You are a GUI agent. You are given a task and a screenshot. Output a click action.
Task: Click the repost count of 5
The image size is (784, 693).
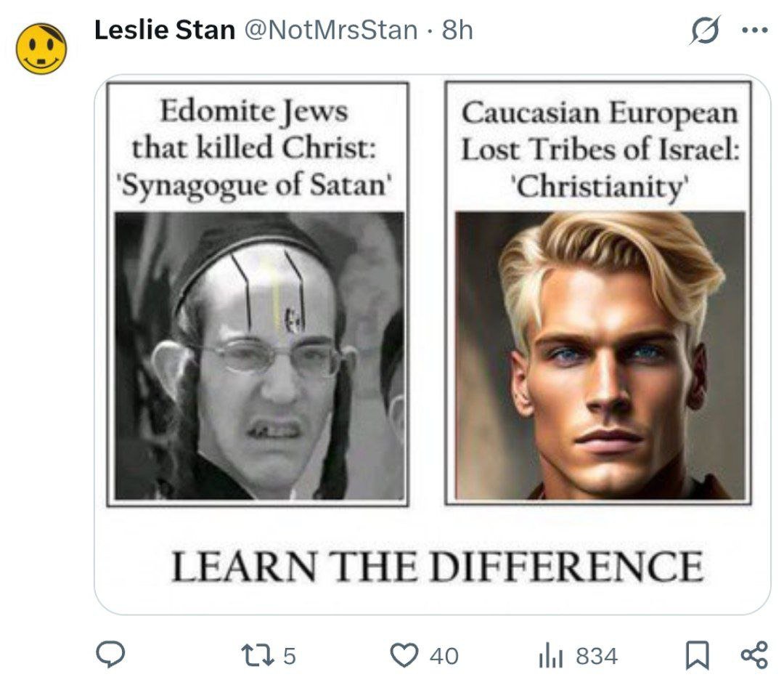coord(290,656)
